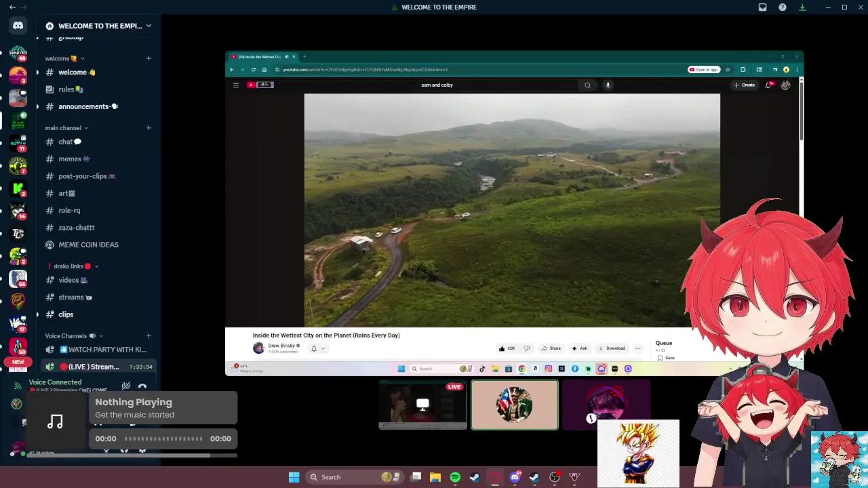
Task: Click the Discord download update arrow icon
Action: point(802,7)
